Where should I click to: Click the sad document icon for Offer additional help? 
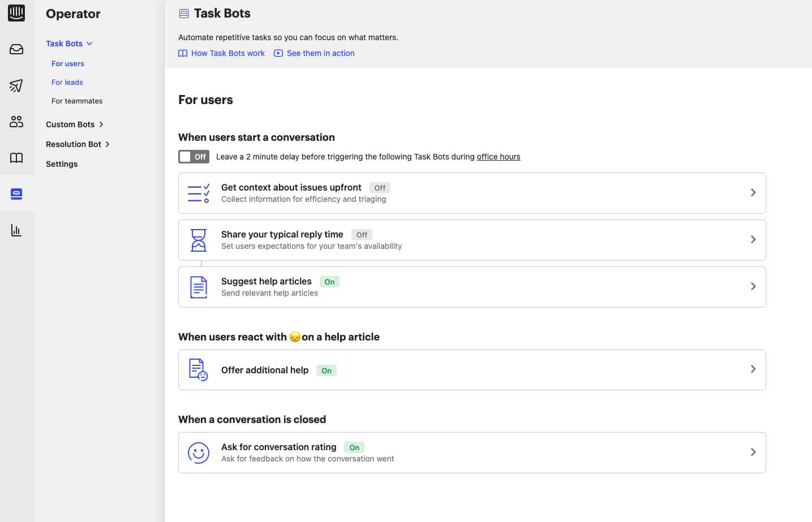coord(199,370)
